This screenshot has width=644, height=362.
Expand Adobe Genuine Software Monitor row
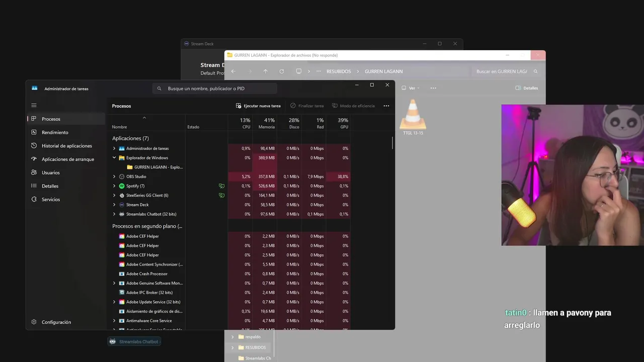click(x=114, y=283)
